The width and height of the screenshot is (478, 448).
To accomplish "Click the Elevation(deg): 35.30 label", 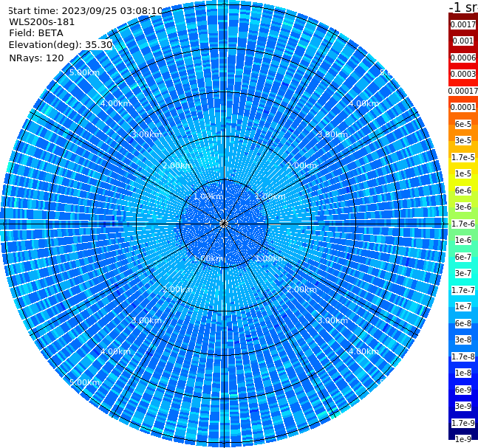I will pos(61,45).
